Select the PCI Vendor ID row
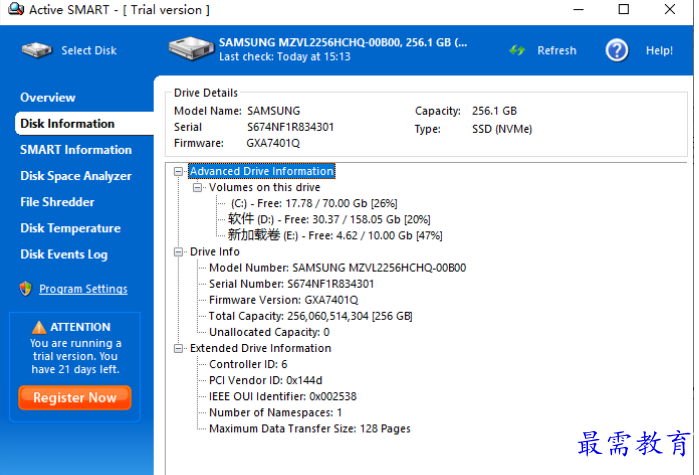This screenshot has height=475, width=699. tap(266, 381)
